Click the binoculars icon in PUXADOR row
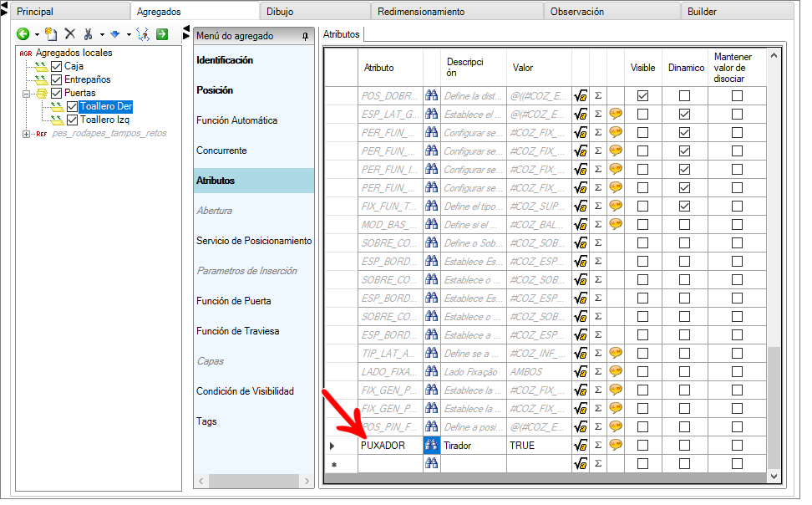Viewport: 812px width, 505px height. [x=431, y=446]
